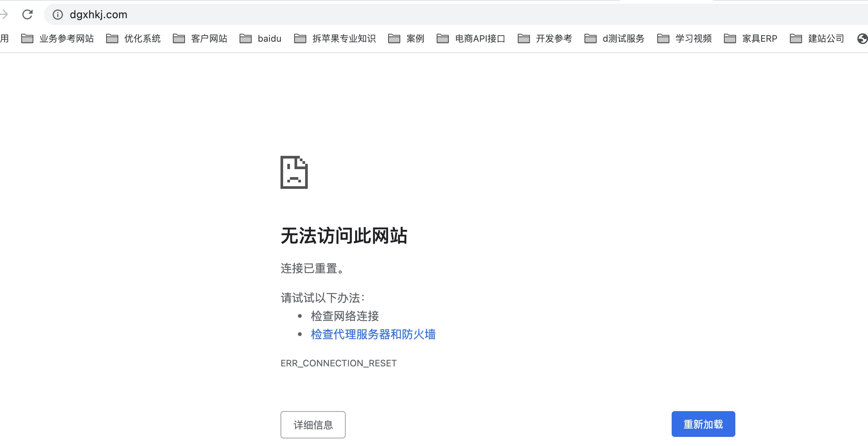
Task: Click the 重新加载 button
Action: point(703,424)
